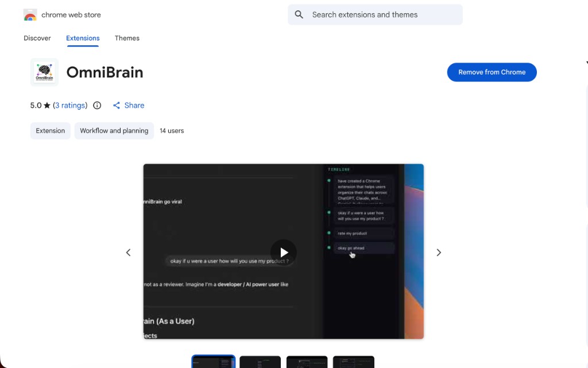Image resolution: width=588 pixels, height=368 pixels.
Task: Select the Workflow and planning category
Action: click(114, 130)
